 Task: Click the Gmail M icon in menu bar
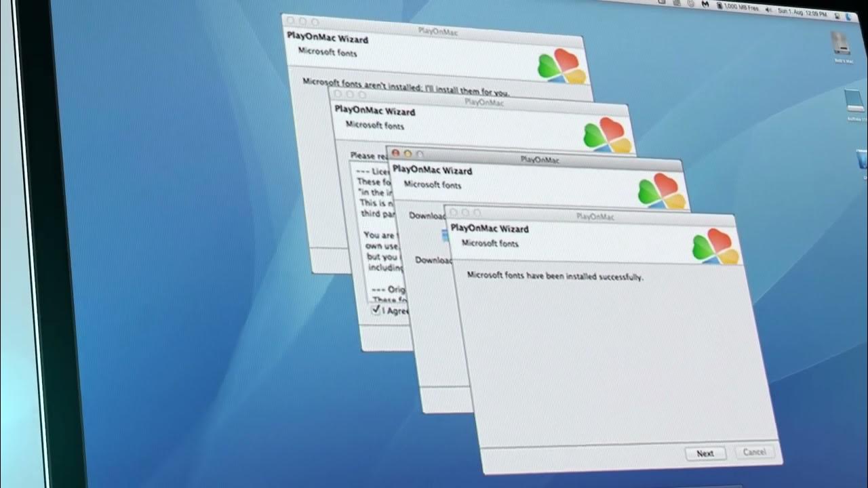705,5
